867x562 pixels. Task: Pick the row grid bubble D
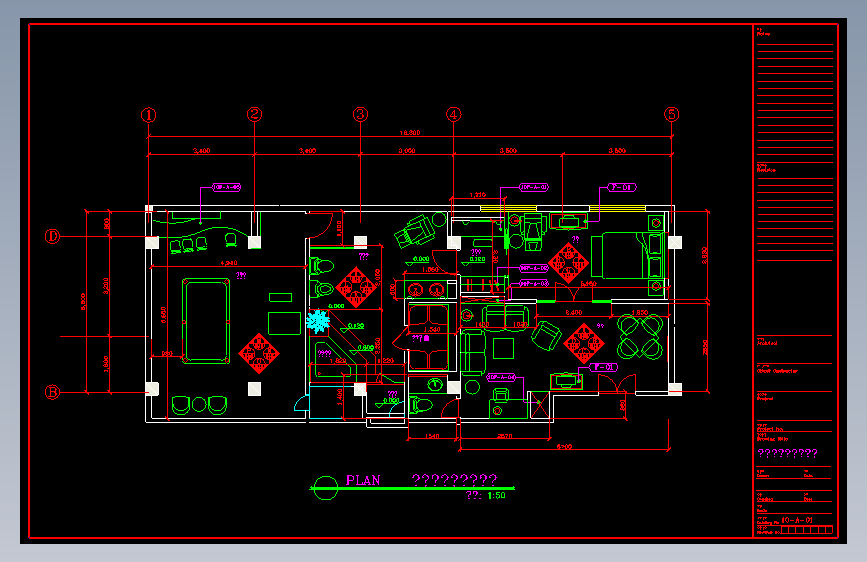click(53, 237)
